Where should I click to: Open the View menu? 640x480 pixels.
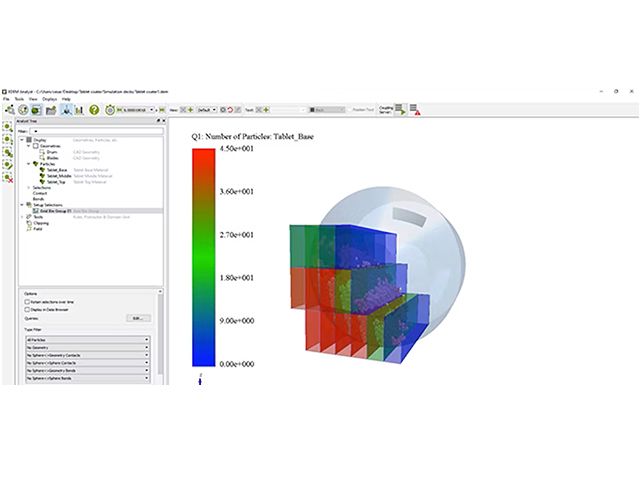click(x=33, y=99)
